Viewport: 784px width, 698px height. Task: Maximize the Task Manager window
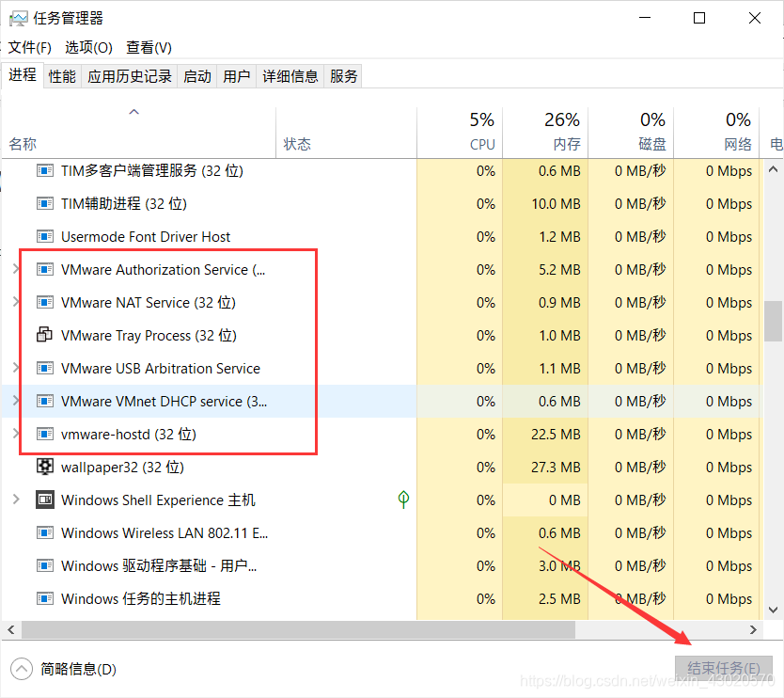[699, 19]
